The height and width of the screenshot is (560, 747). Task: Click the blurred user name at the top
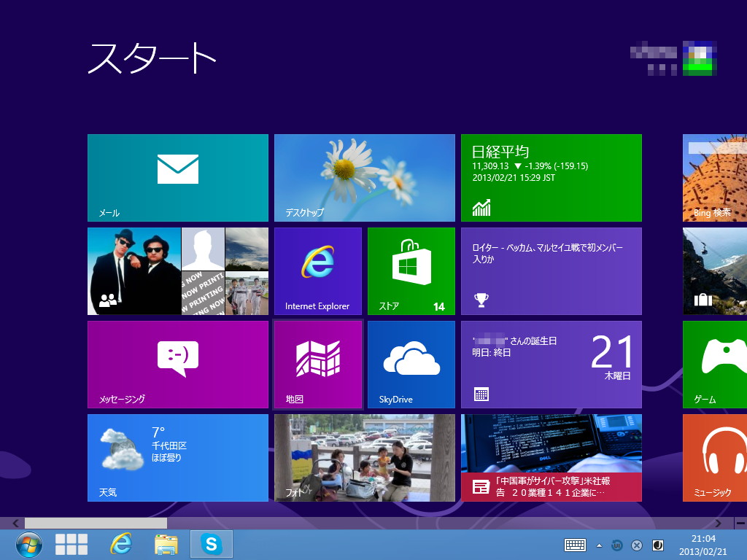[653, 58]
